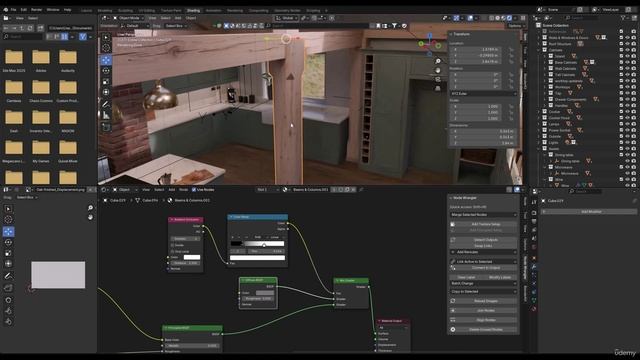Image resolution: width=640 pixels, height=360 pixels.
Task: Click the Reload Images button
Action: pos(486,301)
